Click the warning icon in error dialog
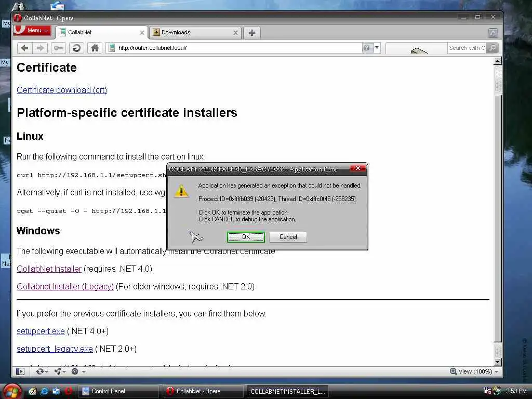This screenshot has height=399, width=532. [181, 191]
